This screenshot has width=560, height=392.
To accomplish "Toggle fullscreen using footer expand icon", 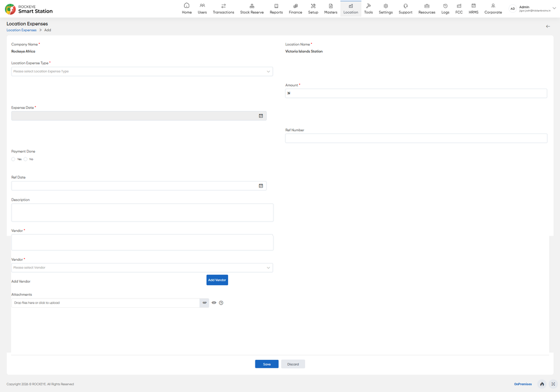I will 553,384.
